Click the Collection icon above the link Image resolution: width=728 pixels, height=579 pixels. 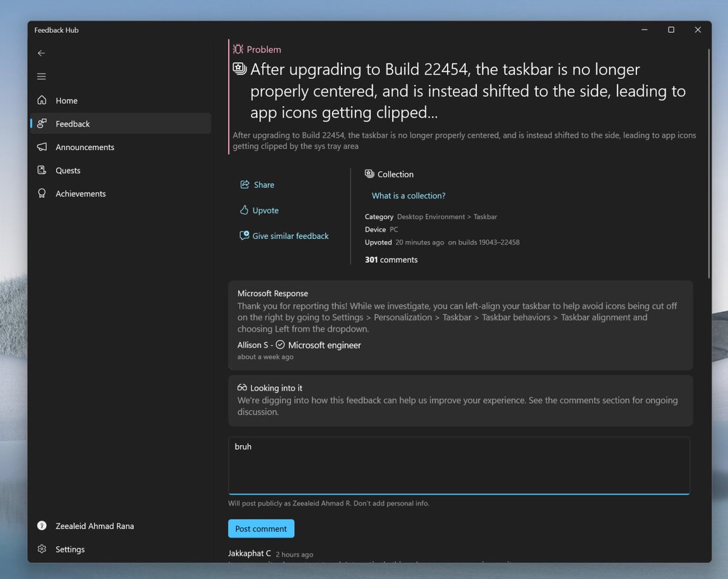[369, 174]
